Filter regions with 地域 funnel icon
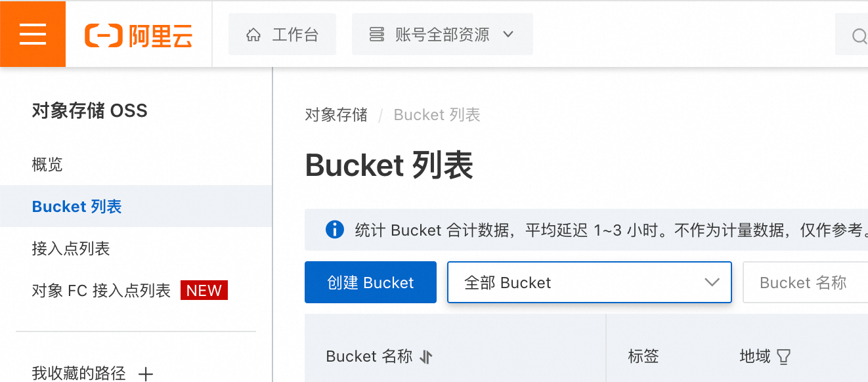 [x=783, y=357]
